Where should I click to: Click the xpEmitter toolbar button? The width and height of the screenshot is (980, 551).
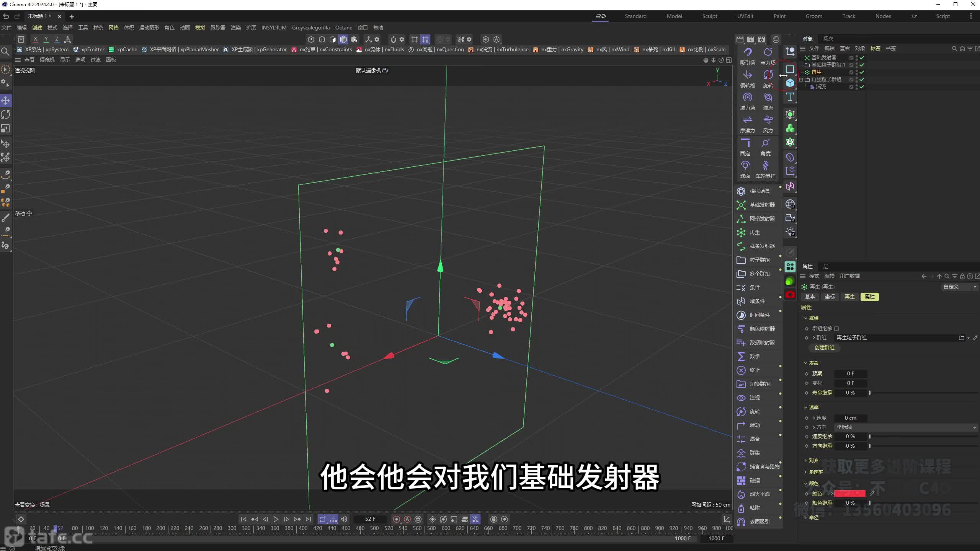[x=89, y=50]
